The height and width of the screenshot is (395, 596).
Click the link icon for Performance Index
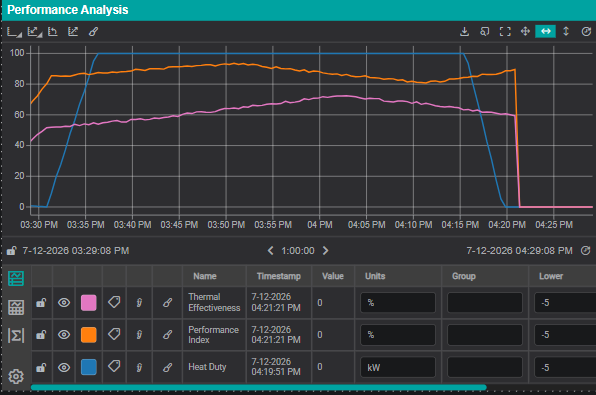point(167,335)
